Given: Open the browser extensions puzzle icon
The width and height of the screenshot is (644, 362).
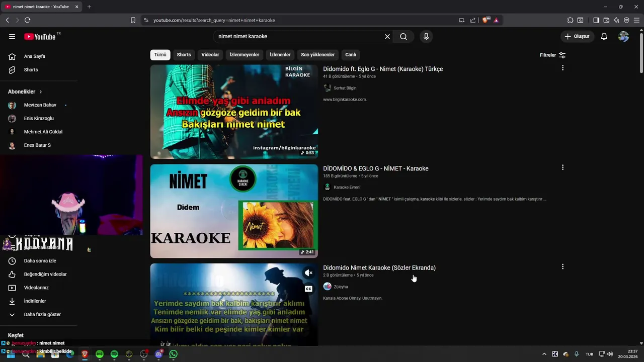Looking at the screenshot, I should pyautogui.click(x=570, y=20).
